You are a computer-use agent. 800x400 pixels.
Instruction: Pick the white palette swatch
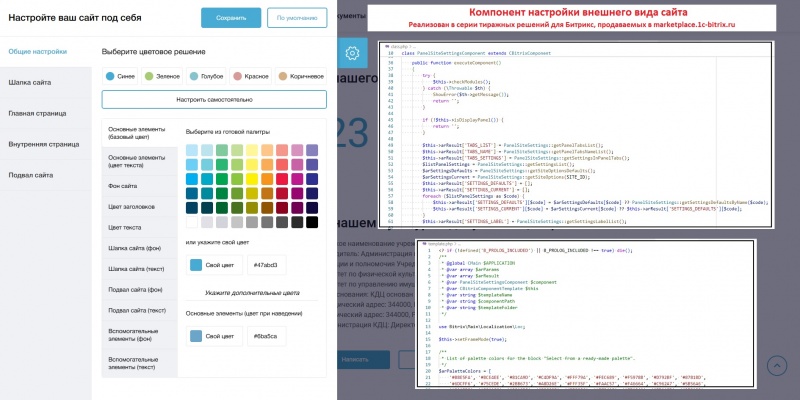pos(192,222)
